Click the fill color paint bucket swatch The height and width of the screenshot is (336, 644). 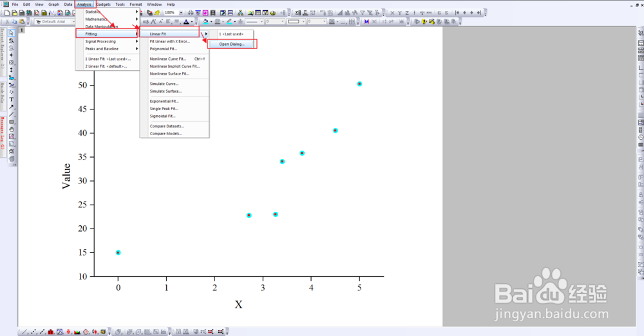coord(206,21)
